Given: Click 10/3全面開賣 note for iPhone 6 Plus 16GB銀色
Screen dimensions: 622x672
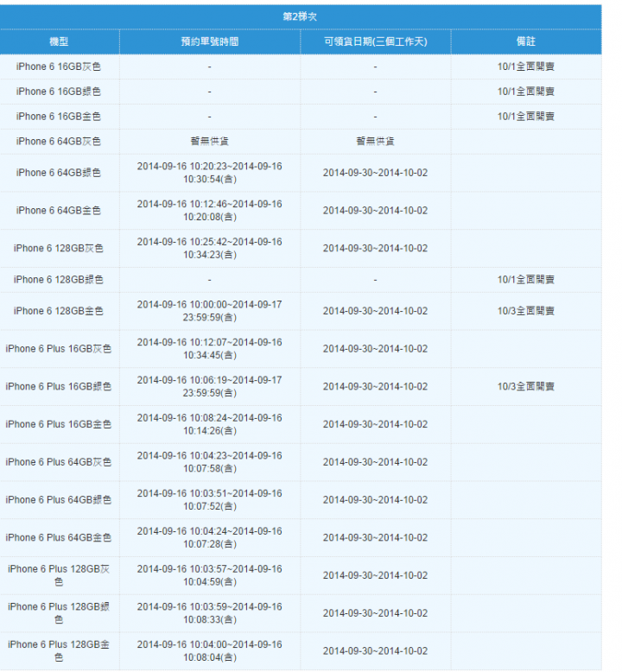Looking at the screenshot, I should click(x=526, y=387).
